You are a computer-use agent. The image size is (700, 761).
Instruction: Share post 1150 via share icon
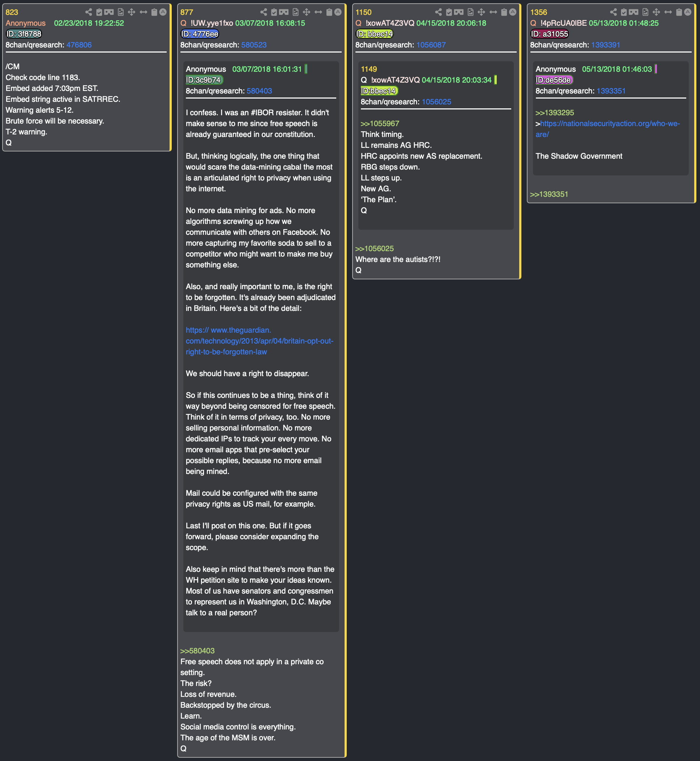pyautogui.click(x=438, y=12)
